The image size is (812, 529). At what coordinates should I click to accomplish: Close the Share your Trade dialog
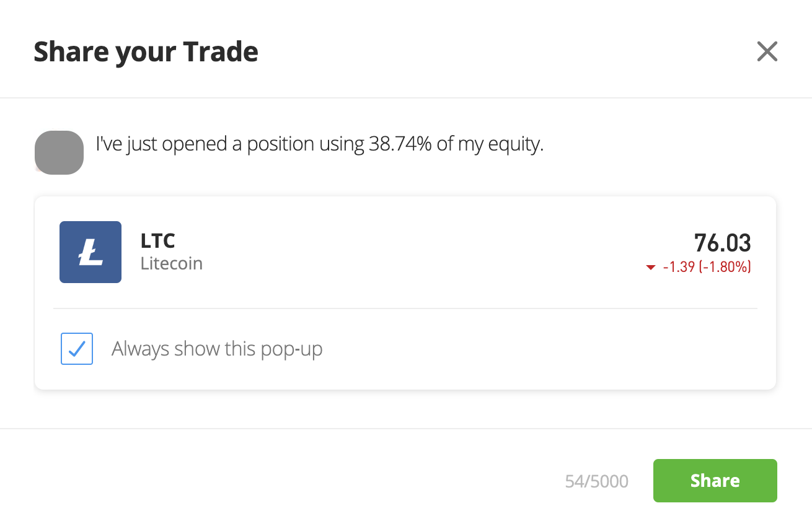(x=767, y=51)
